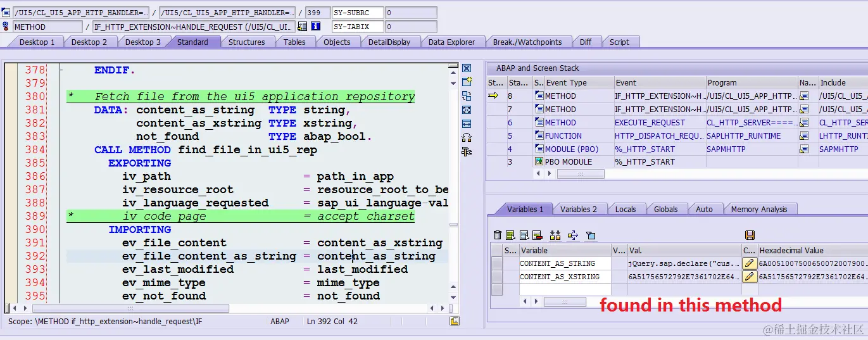Viewport: 868px width, 340px height.
Task: Click the full screen tool icon beside editor
Action: point(467,110)
